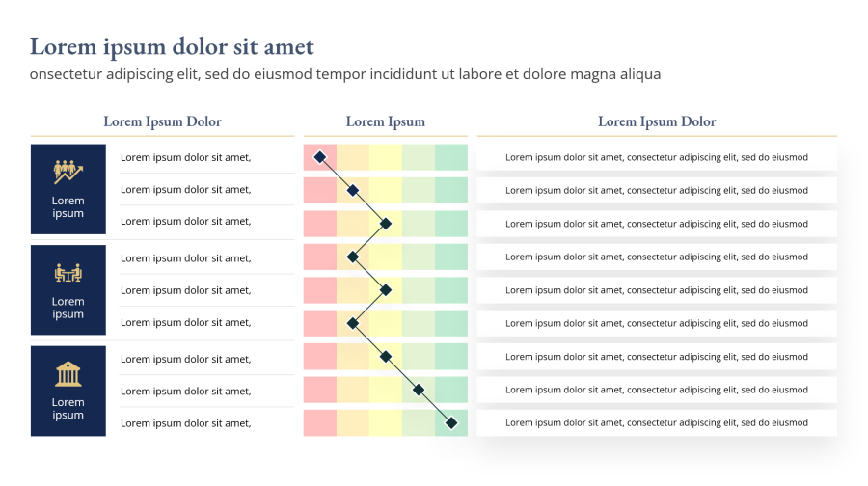Select the diamond marker in the topmost chart row
This screenshot has height=486, width=868.
point(320,157)
